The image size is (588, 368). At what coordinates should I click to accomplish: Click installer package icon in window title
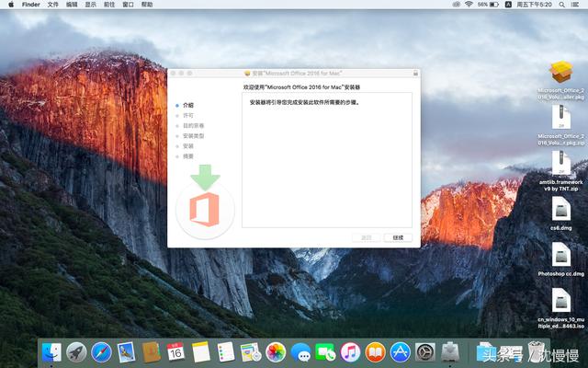coord(247,74)
